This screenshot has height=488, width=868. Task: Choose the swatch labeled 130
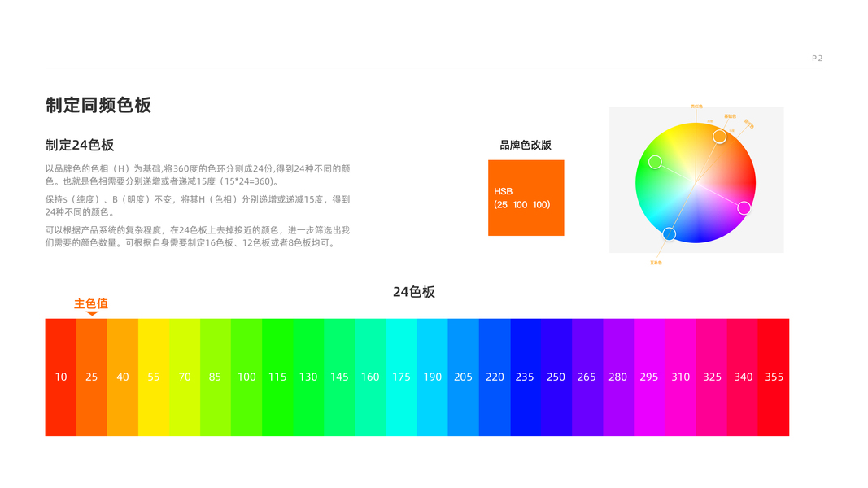pos(309,377)
